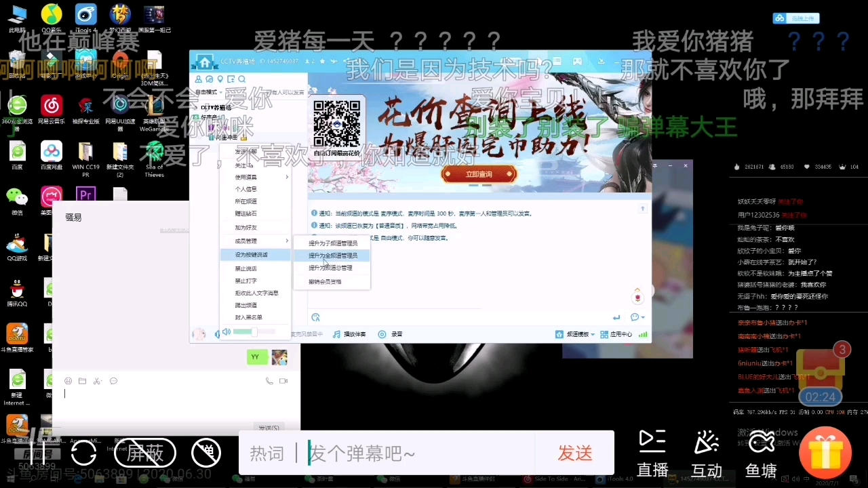Image resolution: width=868 pixels, height=488 pixels.
Task: Choose 提升为子频道管理员 in submenu
Action: 332,243
